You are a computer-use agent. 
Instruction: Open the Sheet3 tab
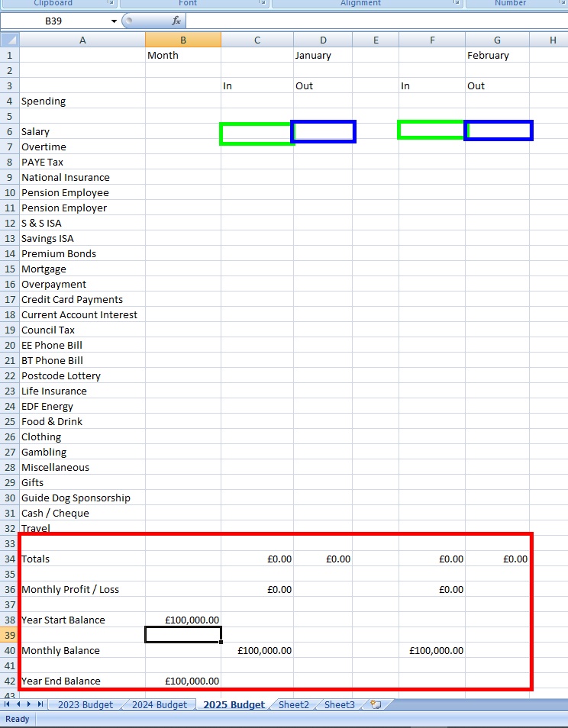click(x=339, y=704)
